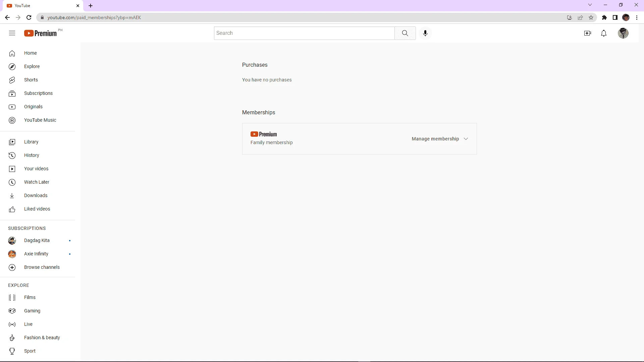This screenshot has height=362, width=644.
Task: Open Library in sidebar
Action: pos(38,142)
